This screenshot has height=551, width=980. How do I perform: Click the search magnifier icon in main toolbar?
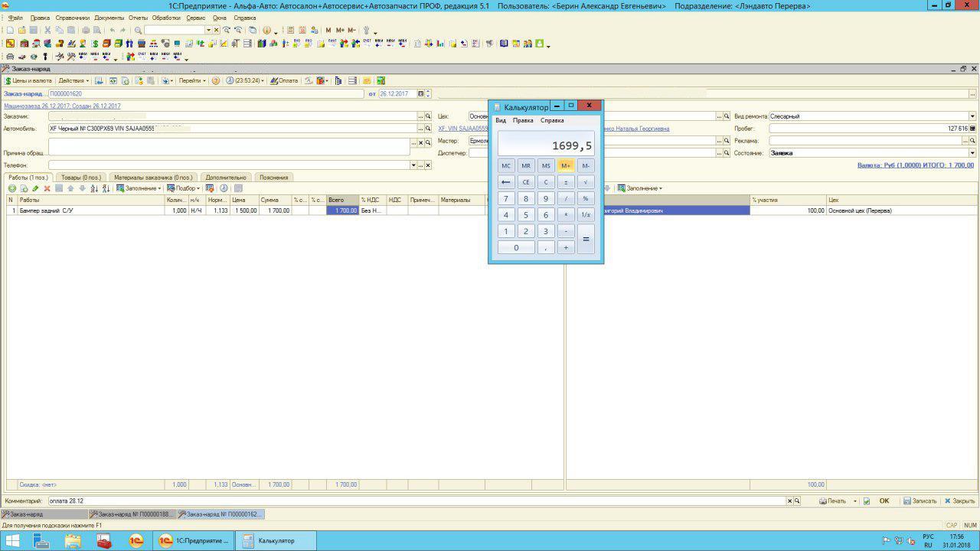click(x=138, y=31)
